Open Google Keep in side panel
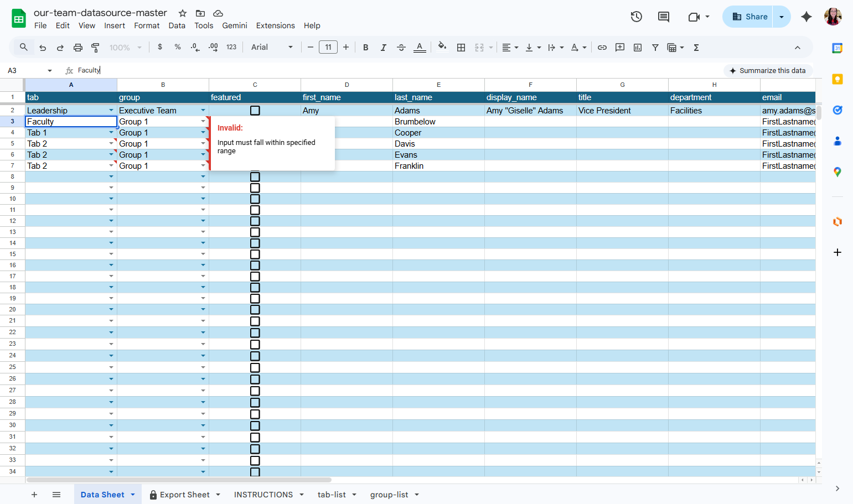853x504 pixels. (838, 79)
